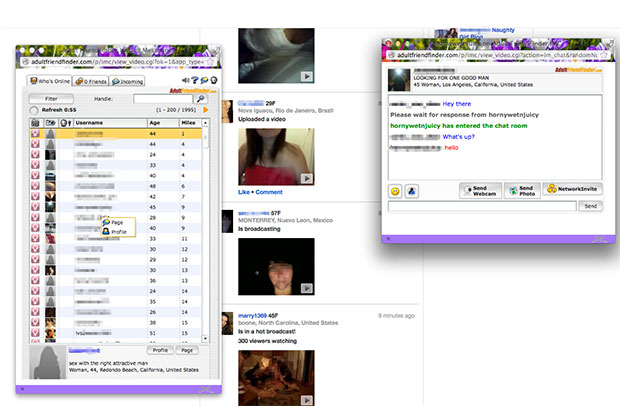Viewport: 620px width, 406px height.
Task: Toggle the auto Refresh radio button
Action: pos(34,110)
